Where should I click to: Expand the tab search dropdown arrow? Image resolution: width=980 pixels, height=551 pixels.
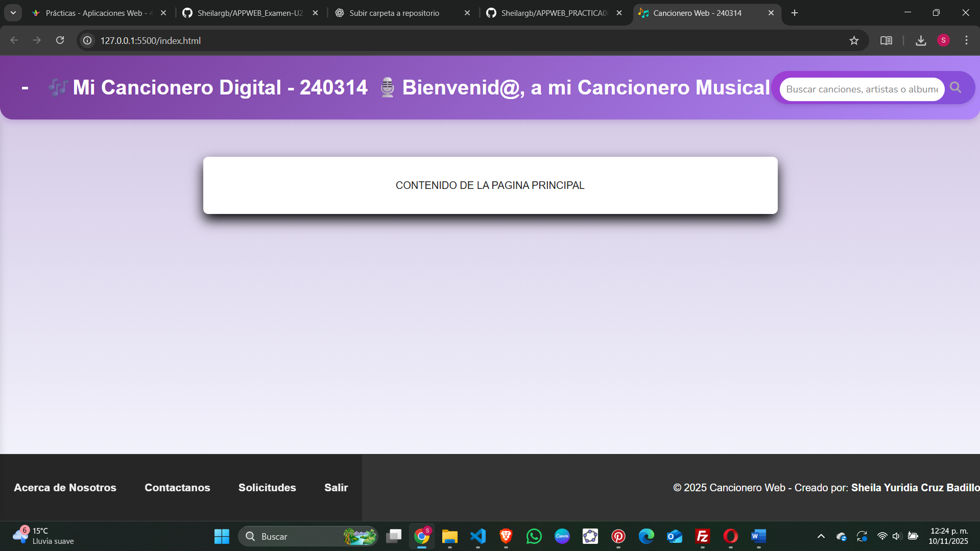point(13,13)
